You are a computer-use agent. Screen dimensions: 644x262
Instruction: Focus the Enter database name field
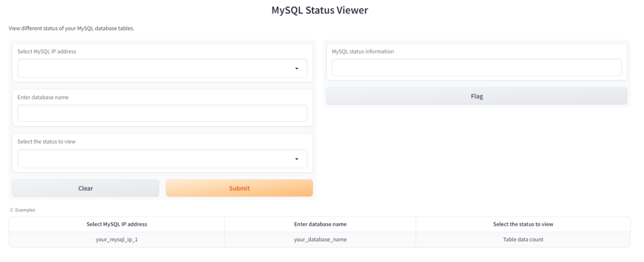point(162,114)
